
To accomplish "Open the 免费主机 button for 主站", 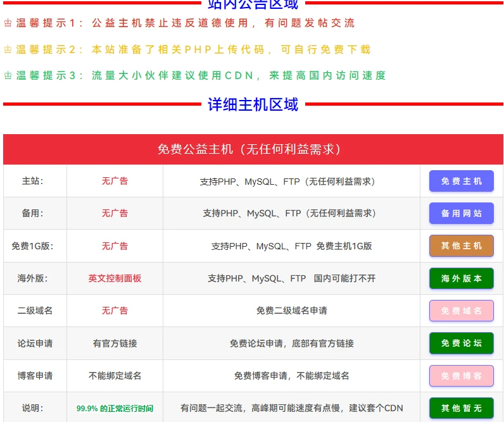I will [x=461, y=182].
